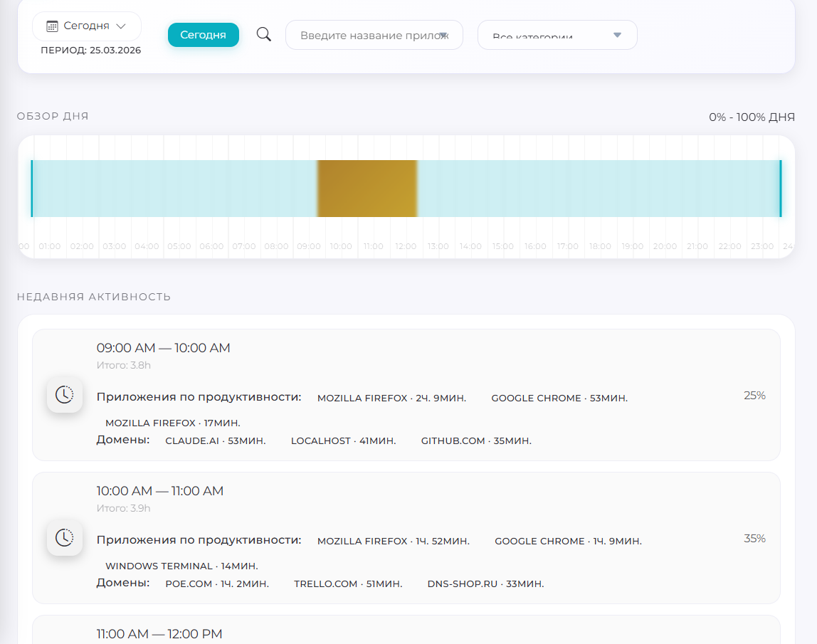Click the golden activity segment on timeline
Image resolution: width=817 pixels, height=644 pixels.
click(367, 188)
